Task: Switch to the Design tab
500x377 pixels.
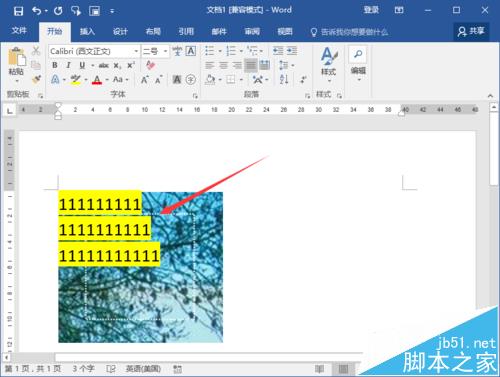Action: (120, 32)
